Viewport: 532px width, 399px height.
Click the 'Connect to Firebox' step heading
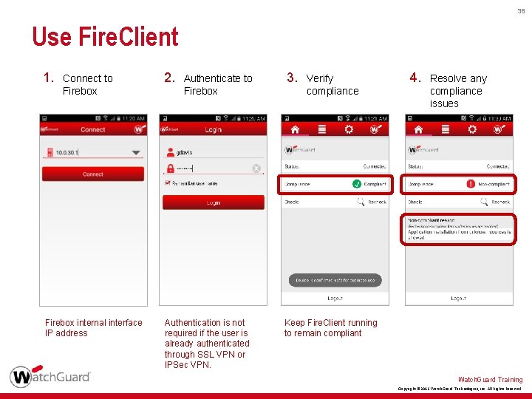pyautogui.click(x=87, y=84)
